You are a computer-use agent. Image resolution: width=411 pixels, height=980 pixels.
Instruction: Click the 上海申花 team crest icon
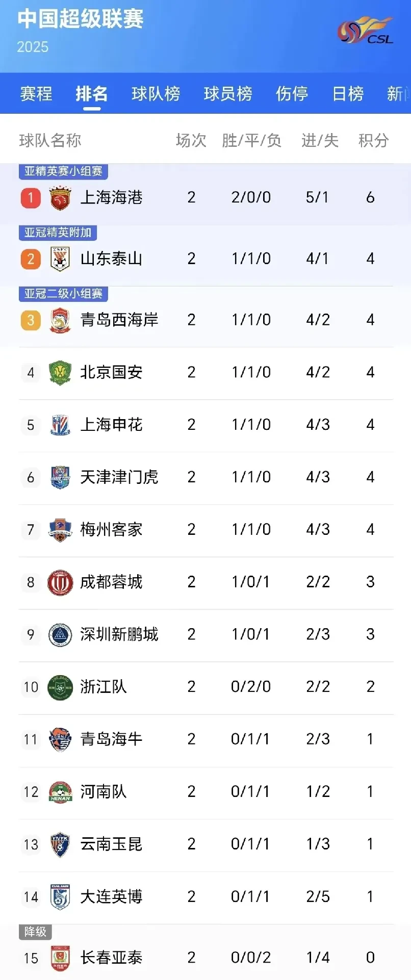click(60, 425)
